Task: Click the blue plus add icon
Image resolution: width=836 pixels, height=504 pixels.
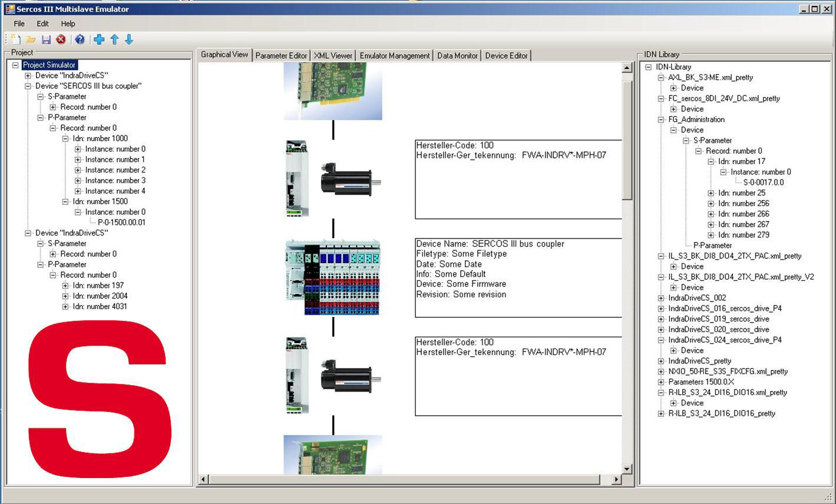Action: pos(98,39)
